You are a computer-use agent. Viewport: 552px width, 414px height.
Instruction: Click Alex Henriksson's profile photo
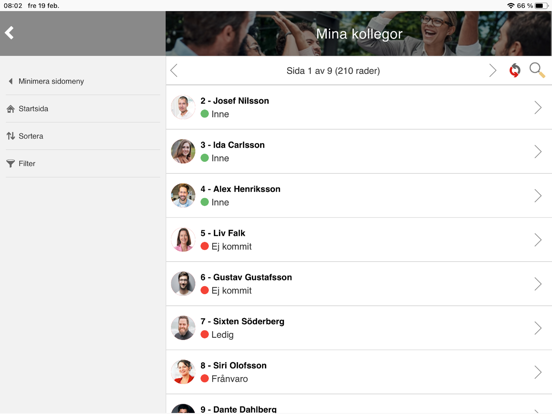click(183, 195)
